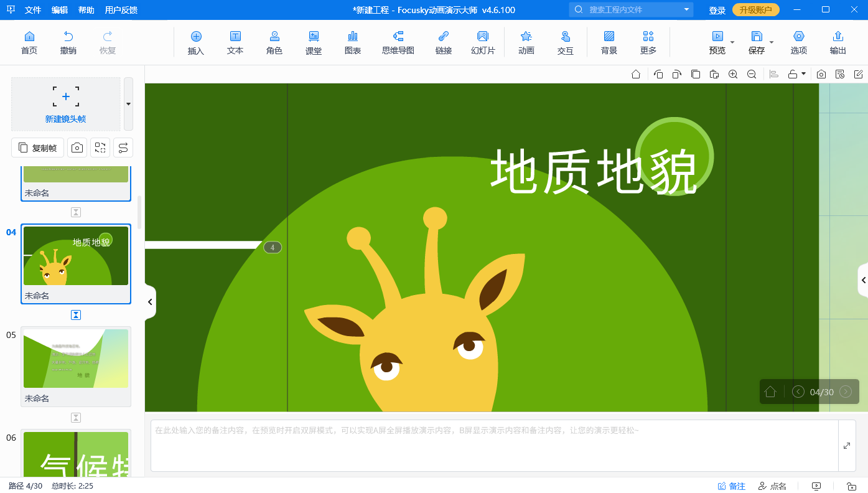Viewport: 868px width, 493px height.
Task: Expand the lock options dropdown arrow
Action: [x=803, y=73]
